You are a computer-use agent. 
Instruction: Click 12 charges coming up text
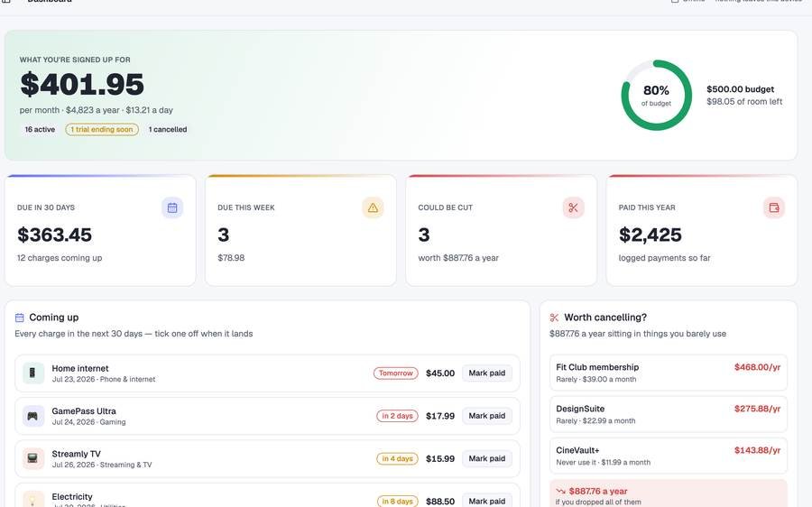coord(60,258)
